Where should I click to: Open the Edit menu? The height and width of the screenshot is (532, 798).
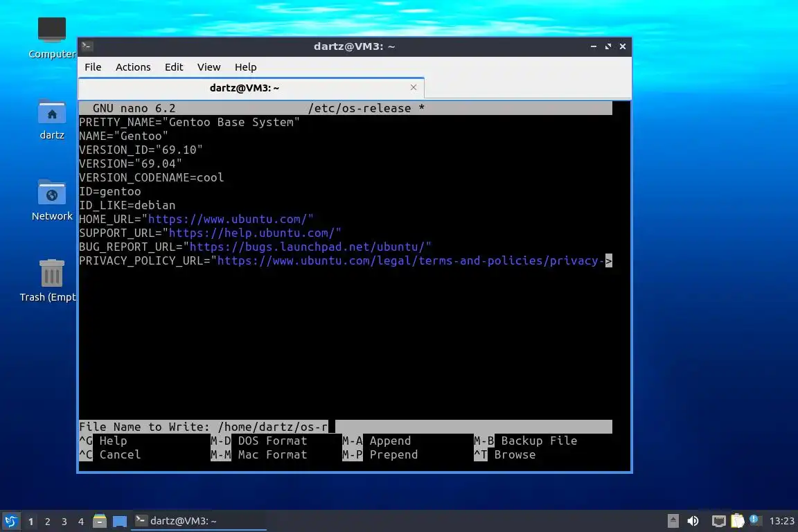click(x=174, y=67)
